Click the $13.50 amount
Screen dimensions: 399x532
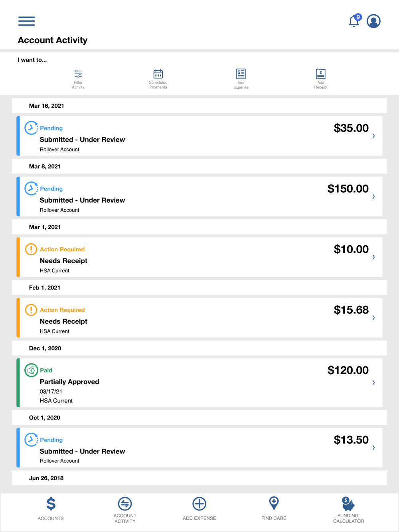(x=351, y=440)
